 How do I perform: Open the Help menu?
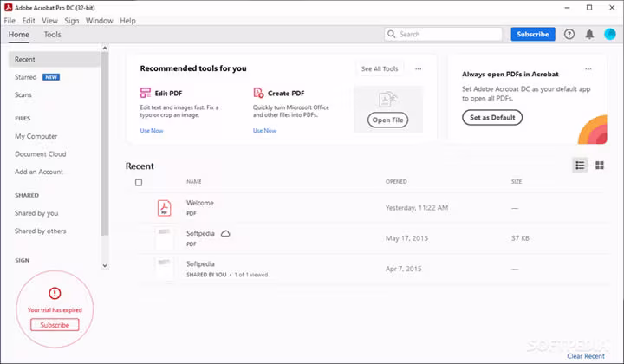point(127,21)
